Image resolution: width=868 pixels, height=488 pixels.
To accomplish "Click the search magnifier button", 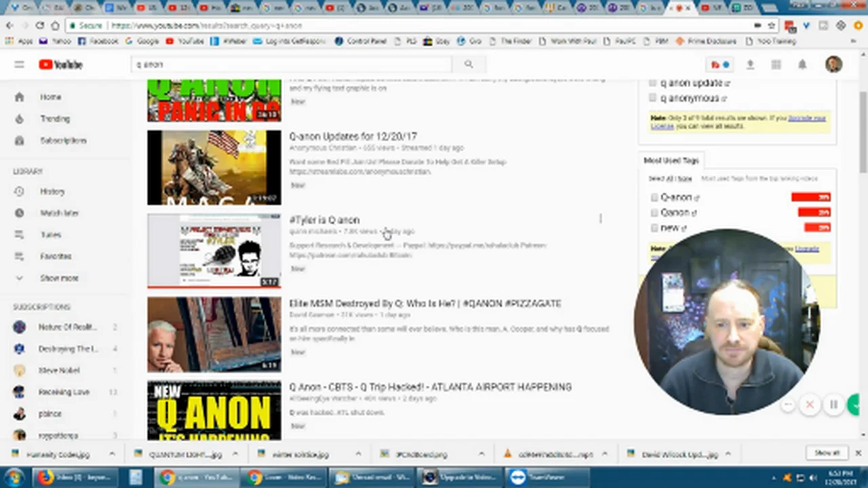I will (x=468, y=64).
